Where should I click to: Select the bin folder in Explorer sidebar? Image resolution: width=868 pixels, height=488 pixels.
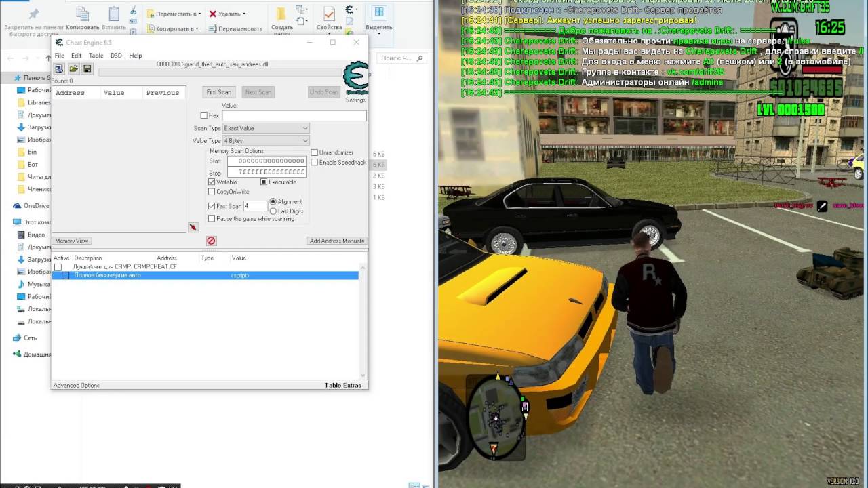click(x=32, y=152)
